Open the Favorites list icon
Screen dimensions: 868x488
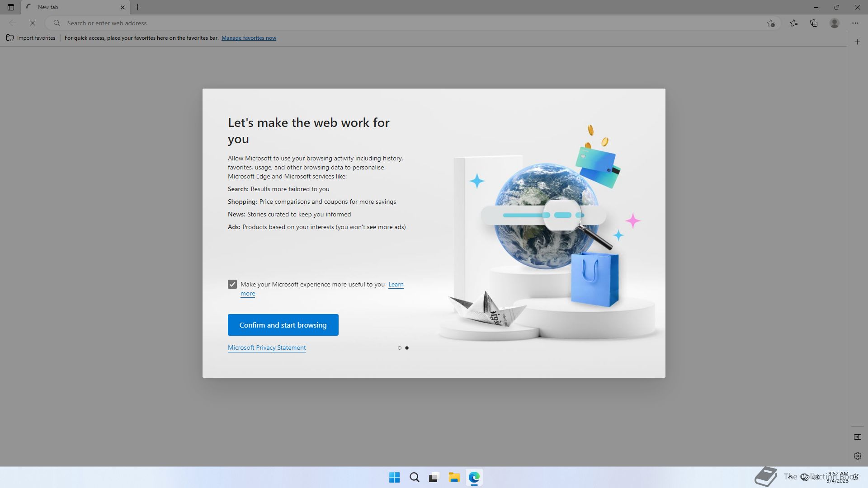click(794, 23)
